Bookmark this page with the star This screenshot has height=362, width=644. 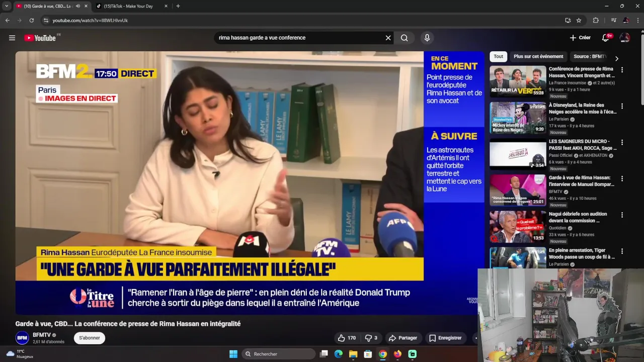[x=579, y=20]
